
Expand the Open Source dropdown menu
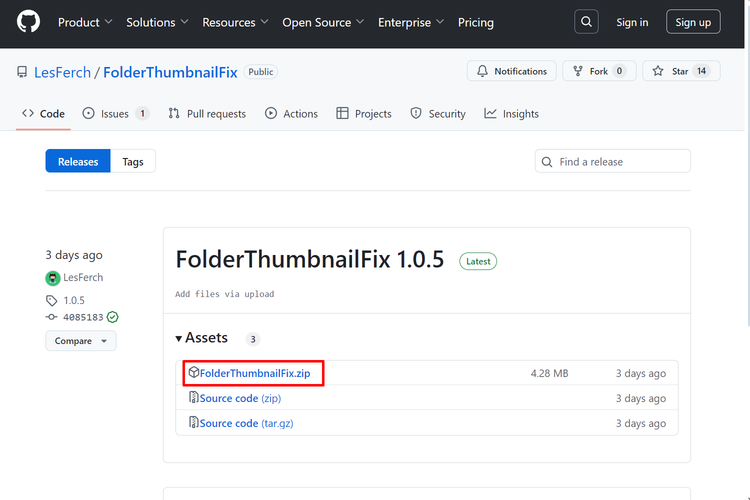click(x=323, y=22)
